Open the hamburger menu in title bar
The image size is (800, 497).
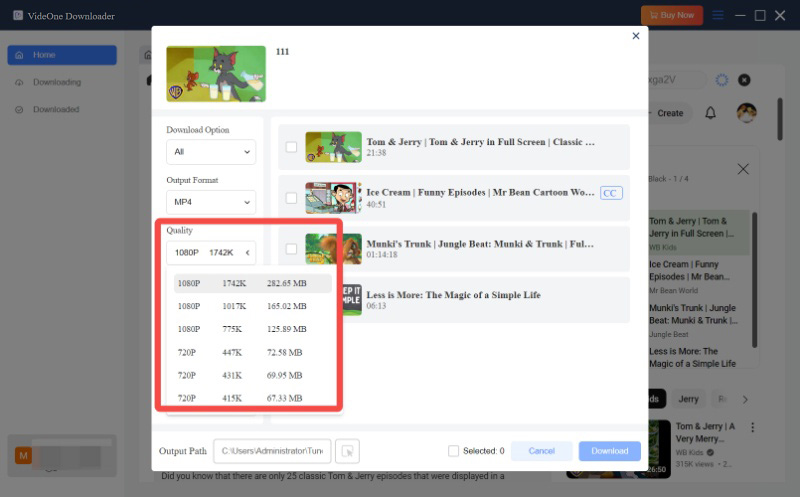716,15
